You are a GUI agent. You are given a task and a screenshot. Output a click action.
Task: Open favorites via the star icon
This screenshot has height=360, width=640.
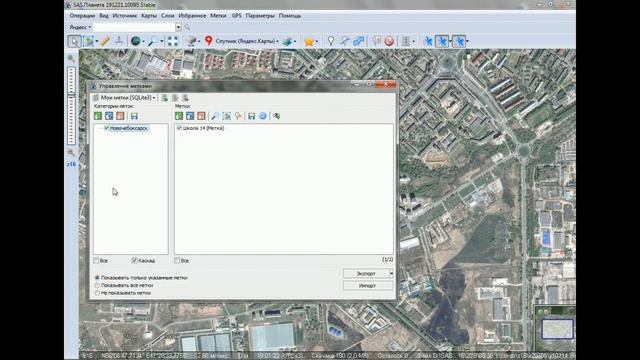(x=309, y=41)
